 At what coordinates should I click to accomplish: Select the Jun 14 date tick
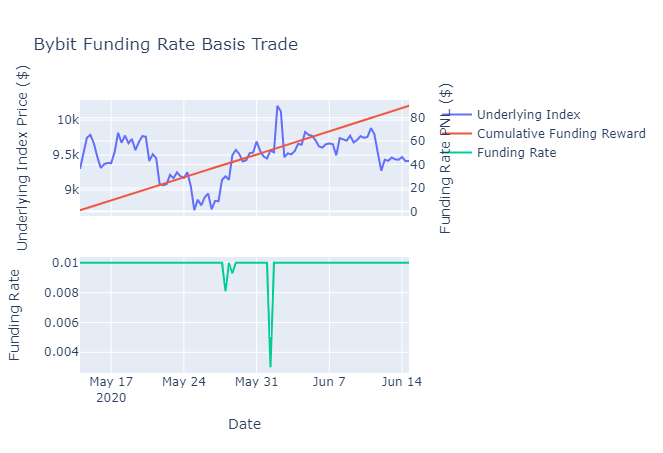click(x=402, y=382)
